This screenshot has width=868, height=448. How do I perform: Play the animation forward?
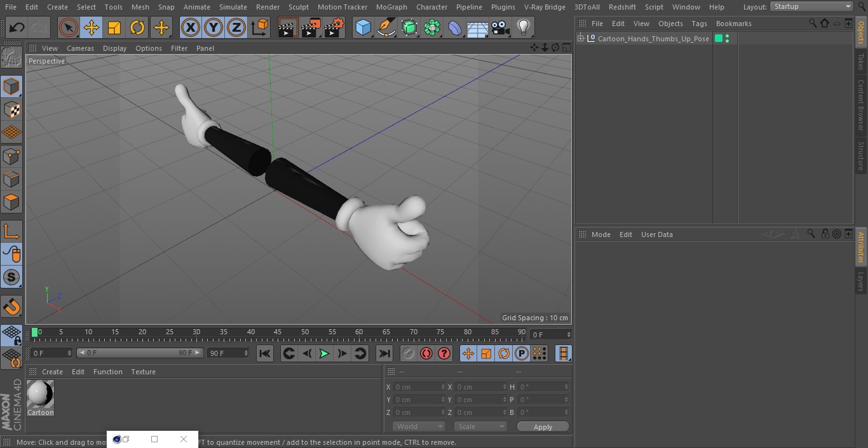(324, 353)
